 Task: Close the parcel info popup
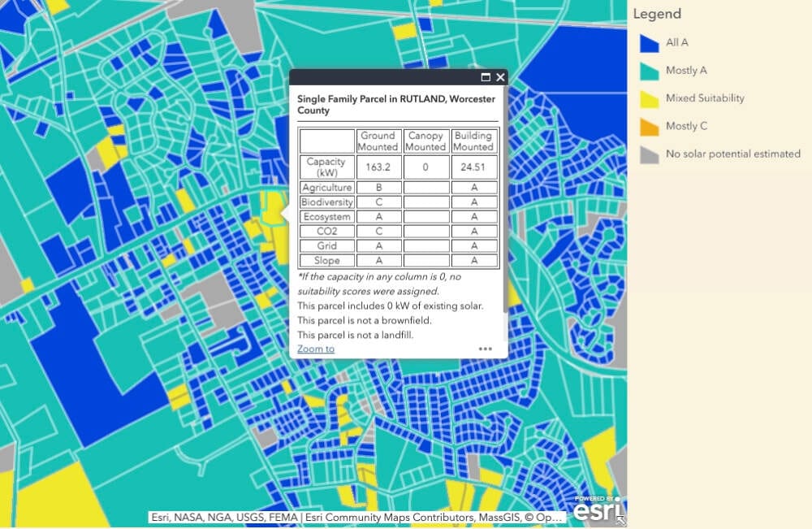(500, 77)
